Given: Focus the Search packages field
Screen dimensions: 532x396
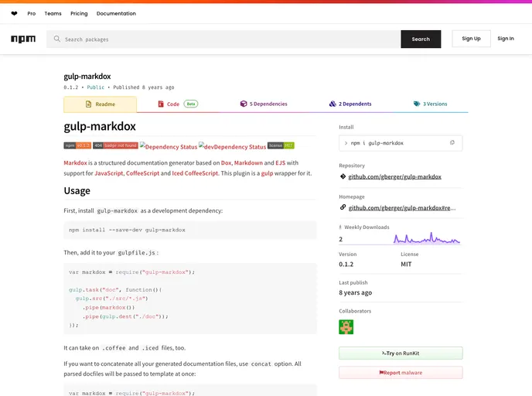Looking at the screenshot, I should [223, 39].
